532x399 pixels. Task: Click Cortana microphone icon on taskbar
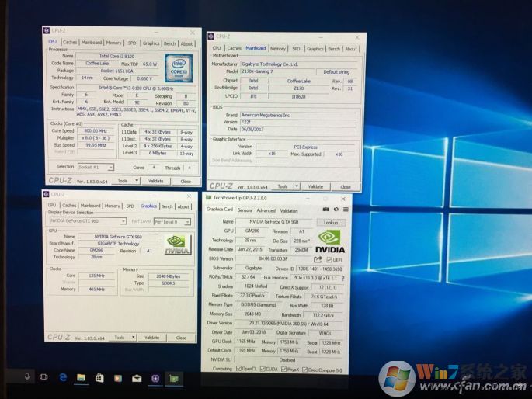point(27,376)
